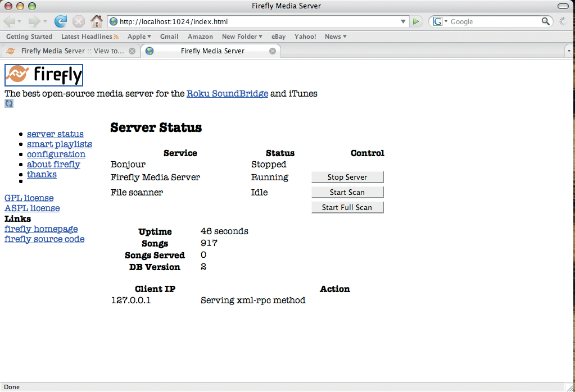Screen dimensions: 575x392
Task: Open the tab list dropdown arrow
Action: pos(569,51)
